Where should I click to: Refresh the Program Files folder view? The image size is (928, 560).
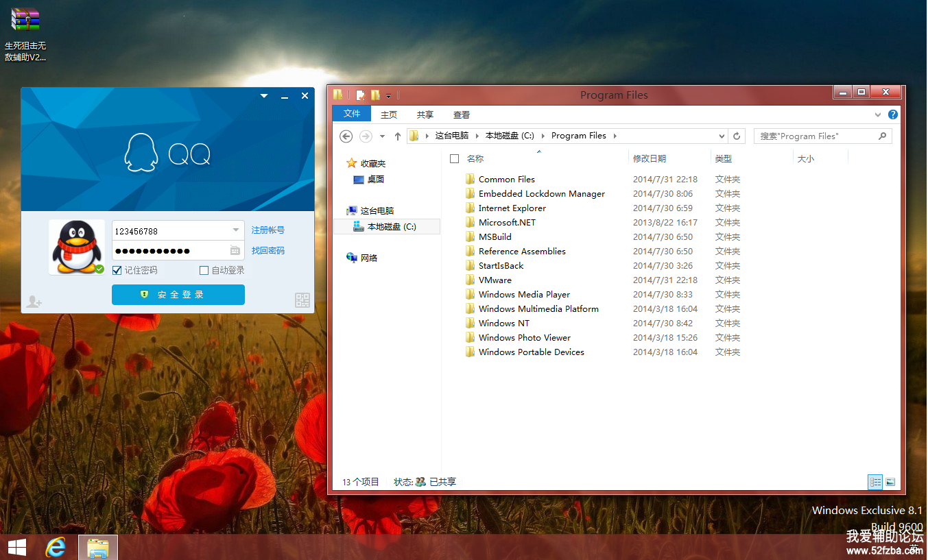tap(737, 136)
